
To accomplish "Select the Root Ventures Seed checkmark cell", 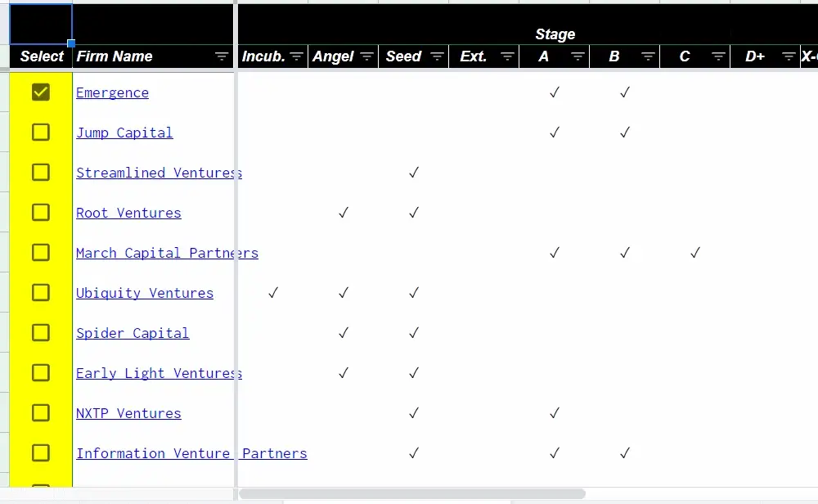I will (x=414, y=213).
